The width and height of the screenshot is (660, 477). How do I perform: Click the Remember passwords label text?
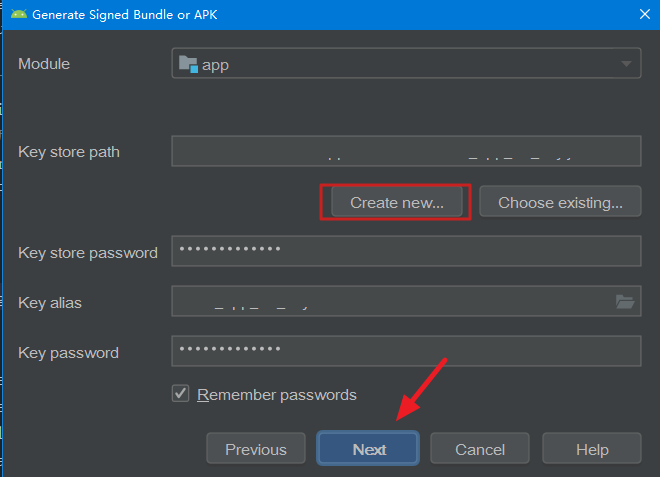point(277,395)
